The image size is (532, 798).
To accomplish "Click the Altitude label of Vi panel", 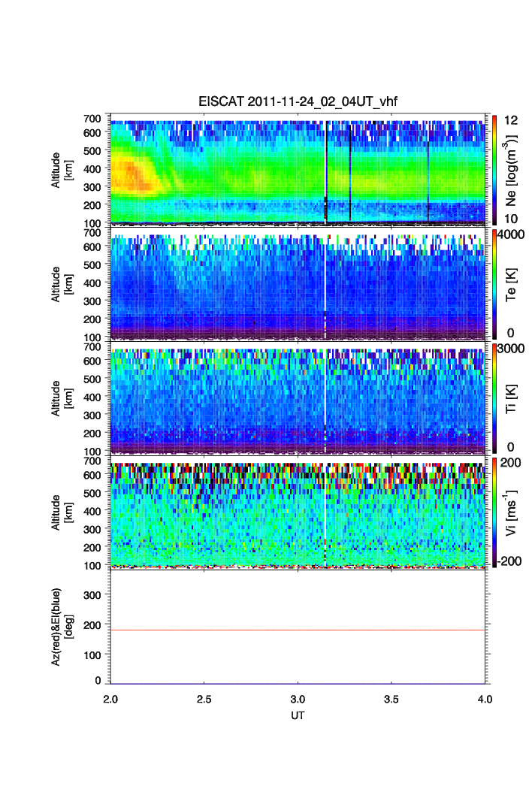I will (x=62, y=512).
